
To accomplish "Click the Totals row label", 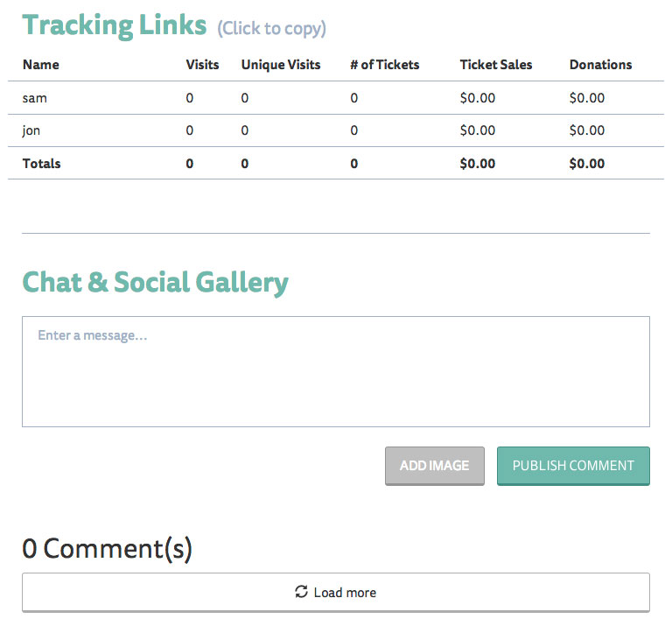I will click(x=42, y=164).
